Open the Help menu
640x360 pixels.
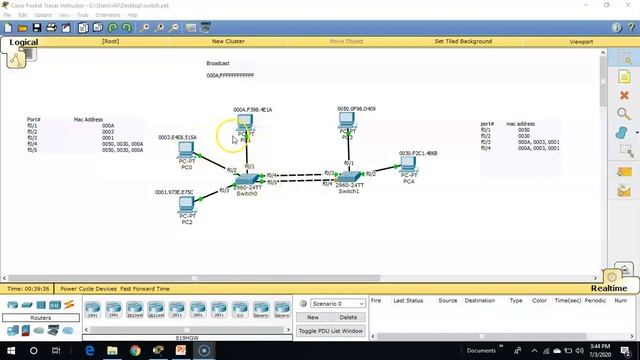tap(132, 15)
